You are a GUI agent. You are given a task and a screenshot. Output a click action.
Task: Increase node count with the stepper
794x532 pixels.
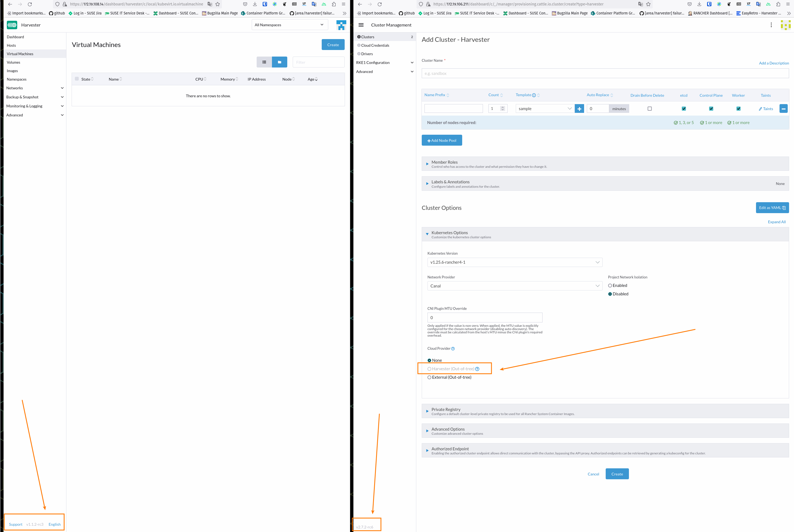pyautogui.click(x=503, y=107)
